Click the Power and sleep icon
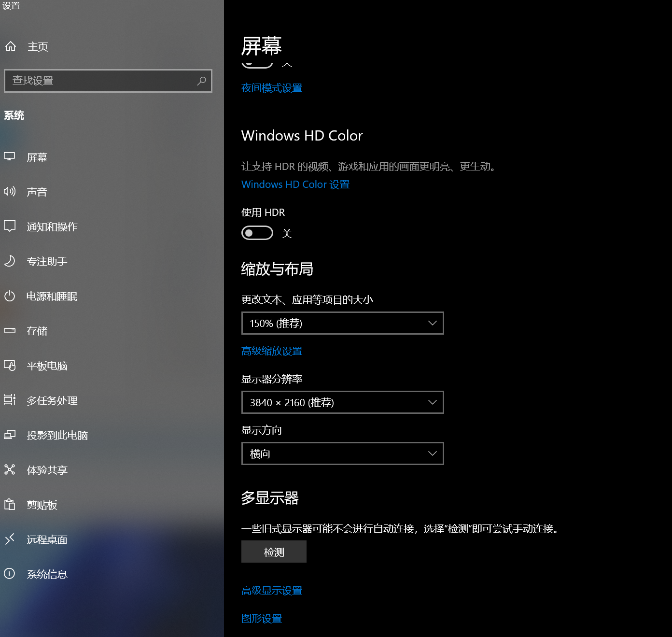Viewport: 672px width, 637px height. pyautogui.click(x=10, y=296)
